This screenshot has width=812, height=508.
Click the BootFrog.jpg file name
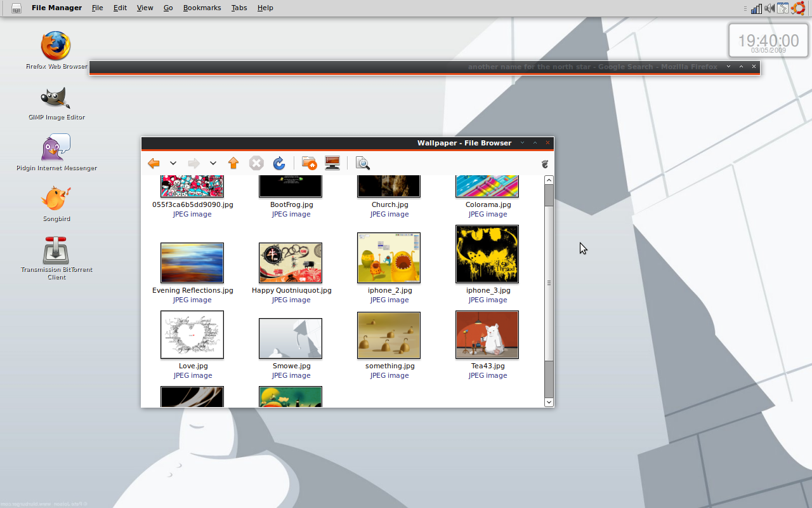pyautogui.click(x=292, y=205)
